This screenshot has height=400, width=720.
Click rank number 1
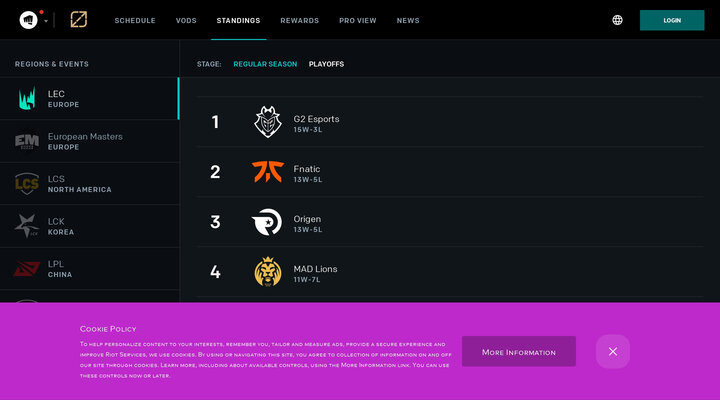[215, 122]
